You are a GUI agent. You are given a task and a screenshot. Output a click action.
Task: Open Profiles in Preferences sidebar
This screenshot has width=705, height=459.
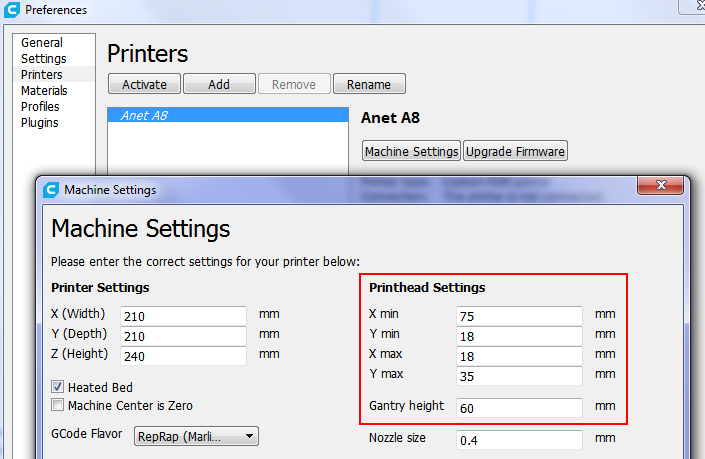pyautogui.click(x=40, y=107)
